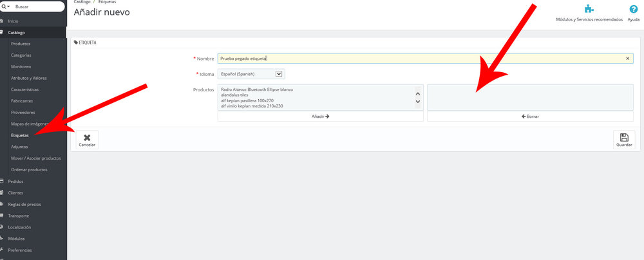Click the Guardar floppy disk icon

(623, 137)
